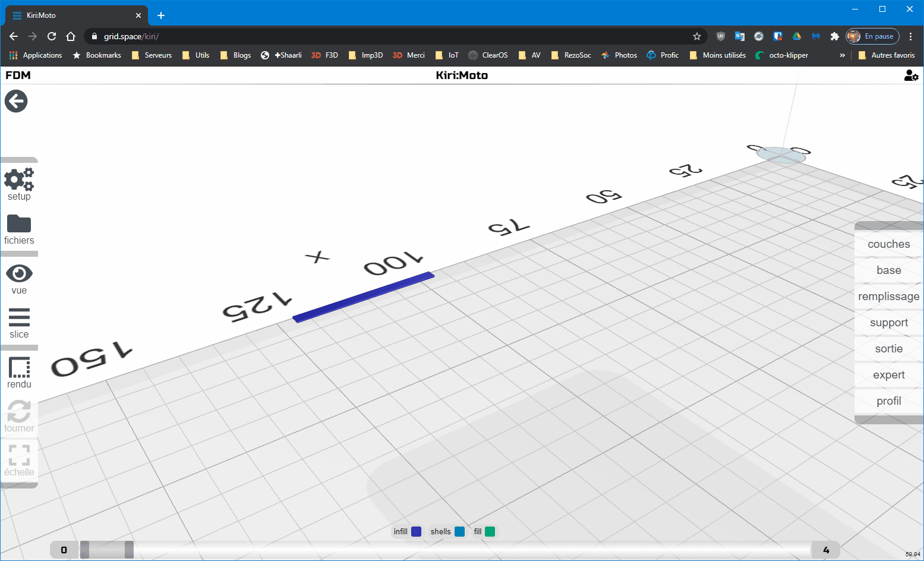Open the Chrome three-dot menu
Screen dimensions: 924x561
tap(910, 36)
